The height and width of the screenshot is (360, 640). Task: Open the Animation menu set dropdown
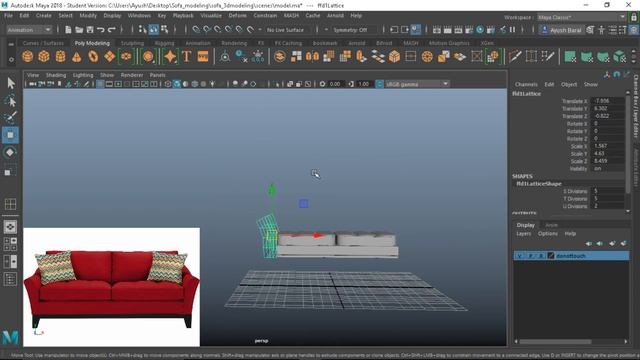click(29, 30)
